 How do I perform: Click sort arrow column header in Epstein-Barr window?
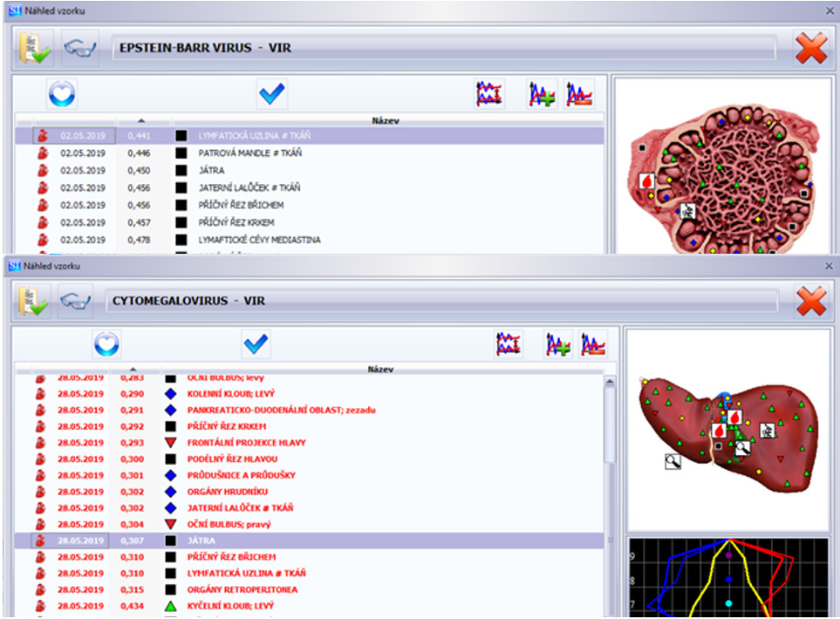(x=141, y=120)
